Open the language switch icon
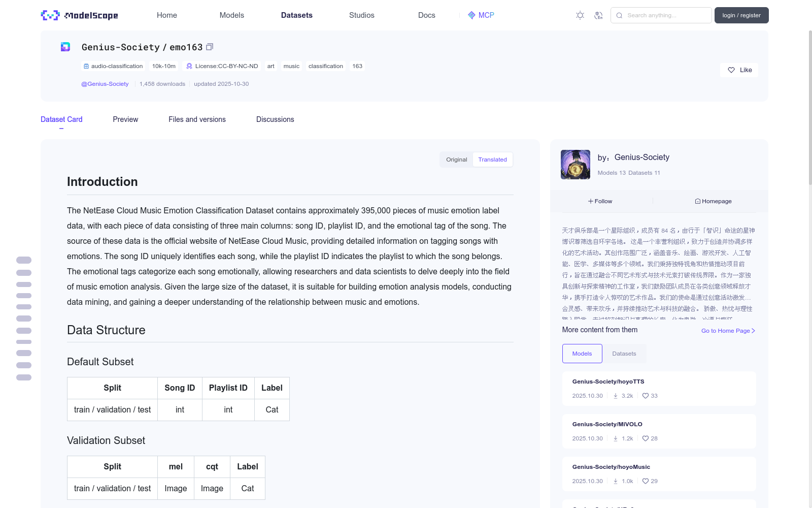The image size is (812, 508). click(x=598, y=15)
